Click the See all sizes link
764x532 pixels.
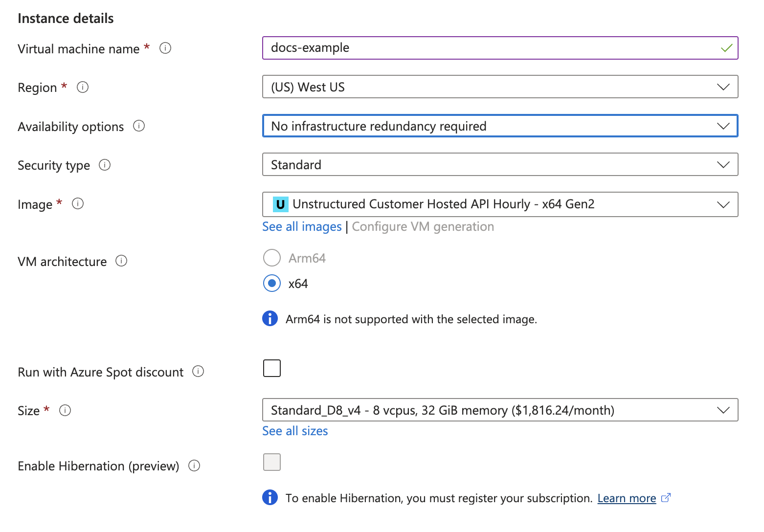pyautogui.click(x=294, y=431)
